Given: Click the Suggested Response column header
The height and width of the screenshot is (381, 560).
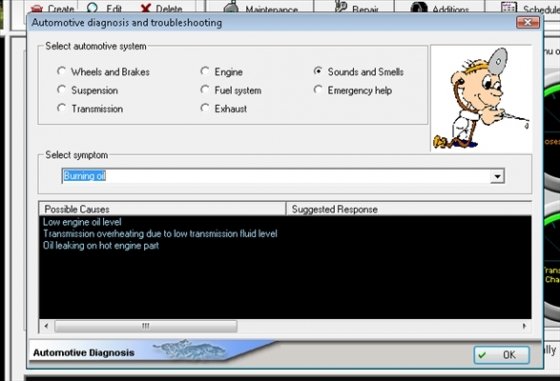Looking at the screenshot, I should coord(409,209).
